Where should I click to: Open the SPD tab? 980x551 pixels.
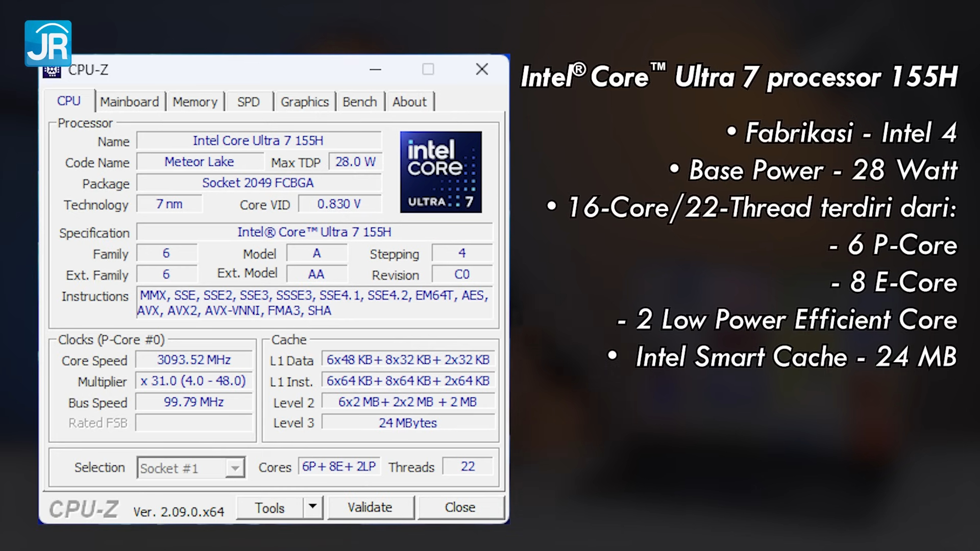tap(249, 102)
